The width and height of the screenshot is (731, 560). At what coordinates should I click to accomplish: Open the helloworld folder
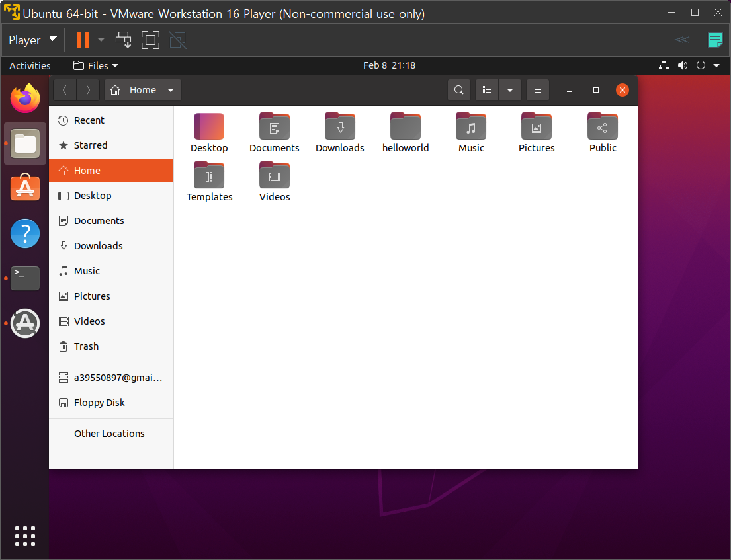pyautogui.click(x=405, y=126)
